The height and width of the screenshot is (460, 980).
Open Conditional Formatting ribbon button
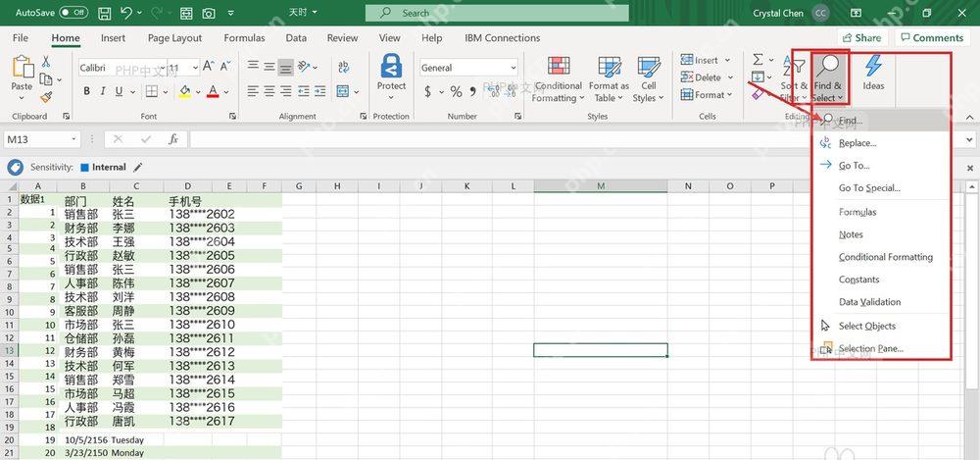[x=559, y=79]
